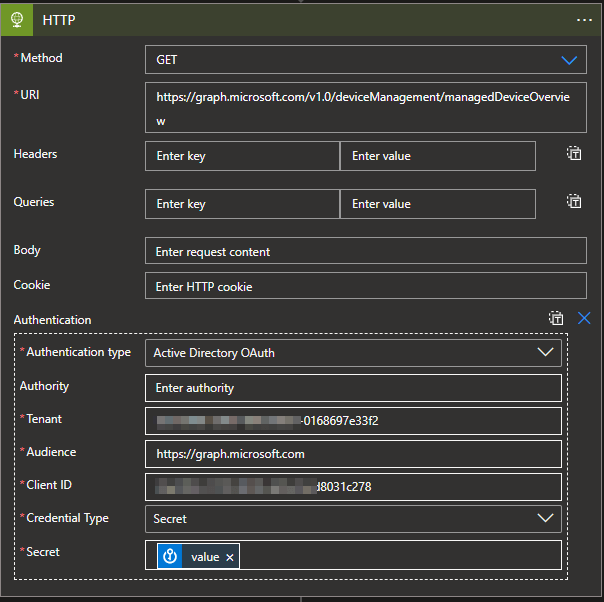Click the Cookie input field
The width and height of the screenshot is (604, 602).
point(365,286)
